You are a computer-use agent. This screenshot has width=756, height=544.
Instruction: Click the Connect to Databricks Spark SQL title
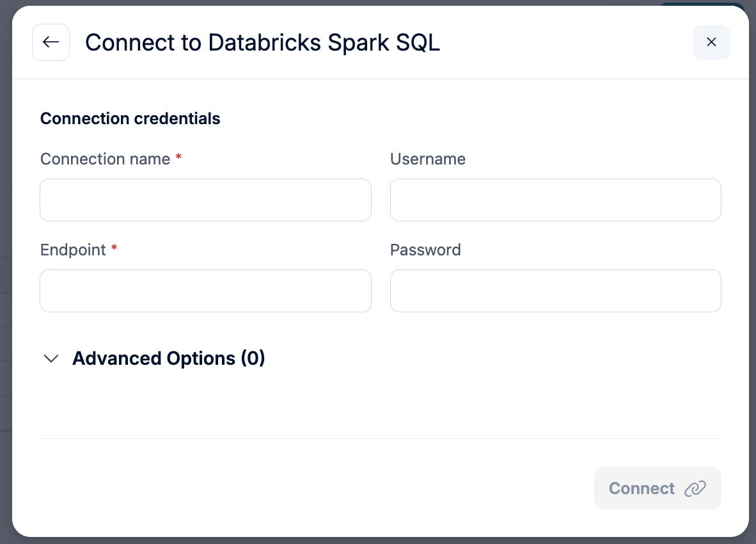click(262, 43)
